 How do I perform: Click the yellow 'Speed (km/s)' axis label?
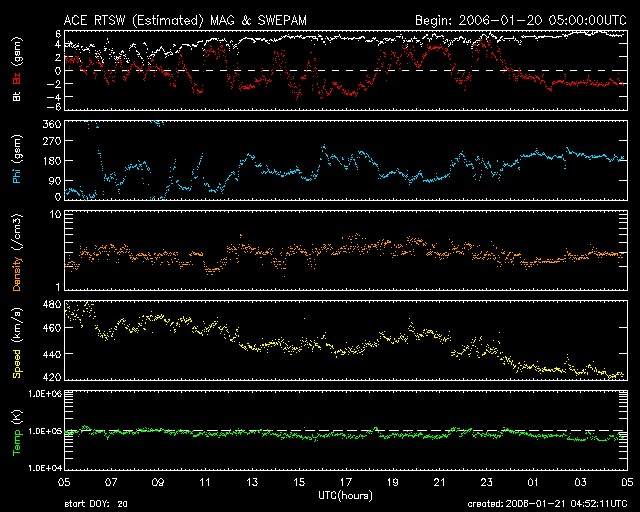pos(17,343)
